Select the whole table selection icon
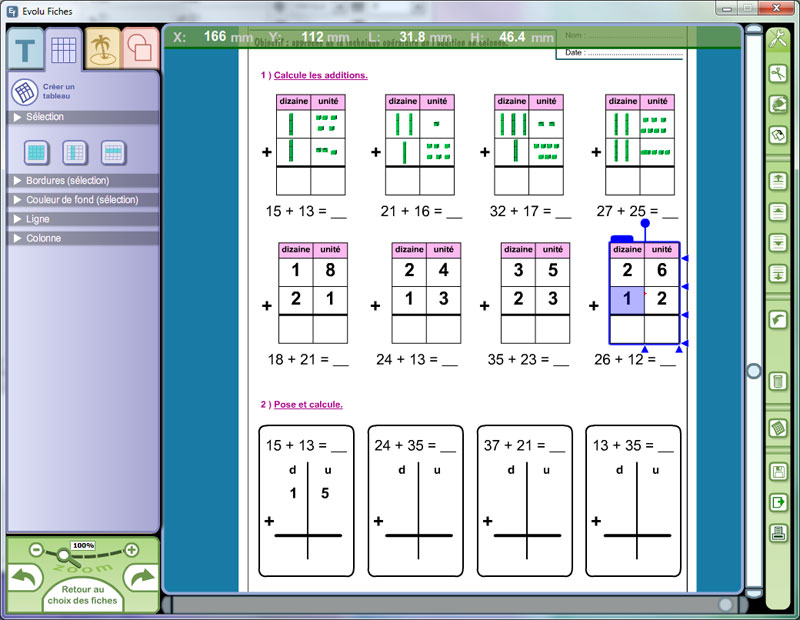The image size is (800, 620). [37, 153]
